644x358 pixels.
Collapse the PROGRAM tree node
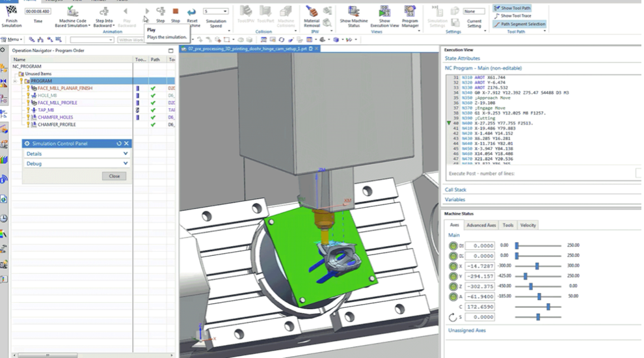point(15,81)
